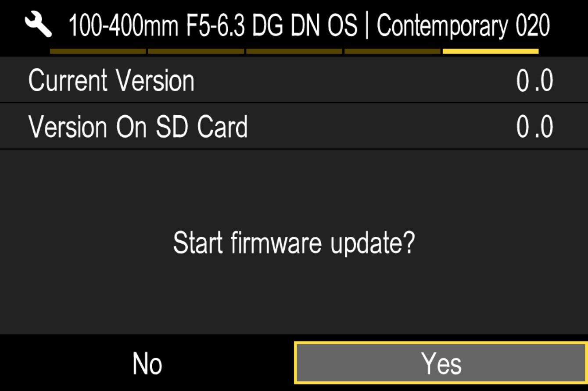588x391 pixels.
Task: Click the Current Version label
Action: click(x=111, y=81)
